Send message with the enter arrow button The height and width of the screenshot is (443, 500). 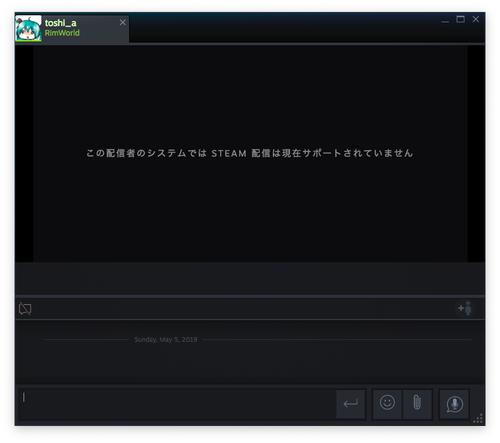click(x=350, y=403)
